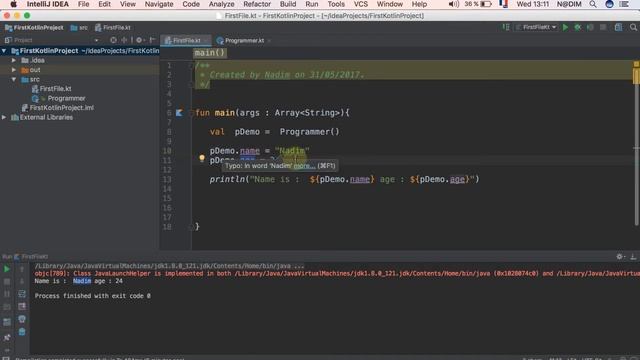Start debugging with the bug icon
This screenshot has height=360, width=640.
(578, 27)
